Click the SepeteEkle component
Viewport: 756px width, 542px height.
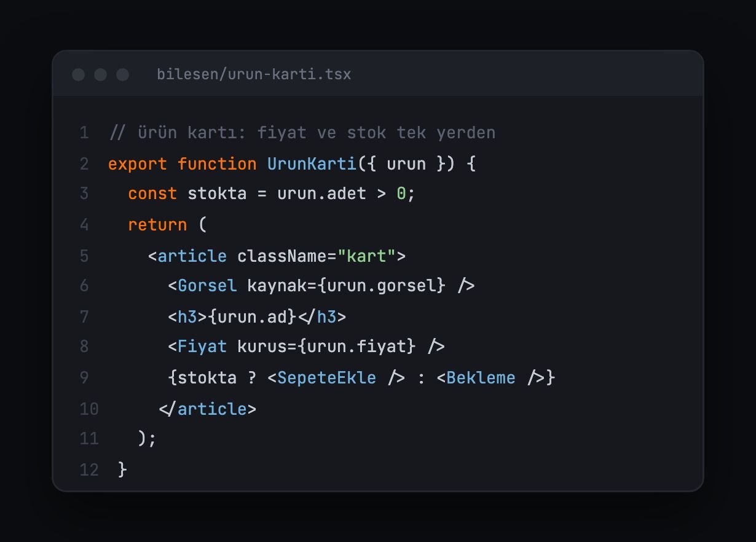(326, 377)
